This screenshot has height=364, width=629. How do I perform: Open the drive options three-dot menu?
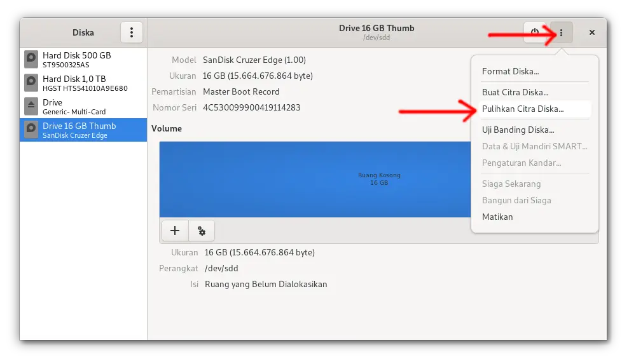point(561,32)
